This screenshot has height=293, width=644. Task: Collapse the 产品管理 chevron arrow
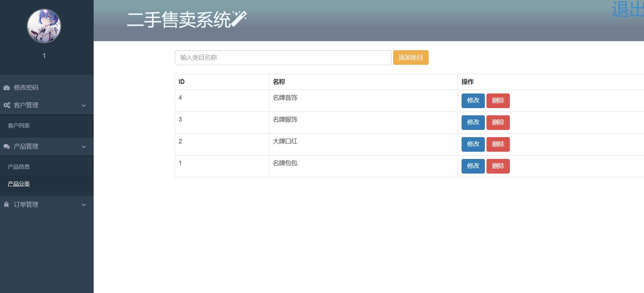84,146
